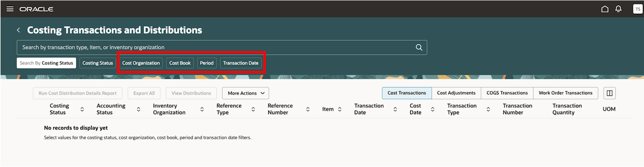The height and width of the screenshot is (167, 644).
Task: Open the Transaction Date filter chip
Action: pyautogui.click(x=241, y=63)
